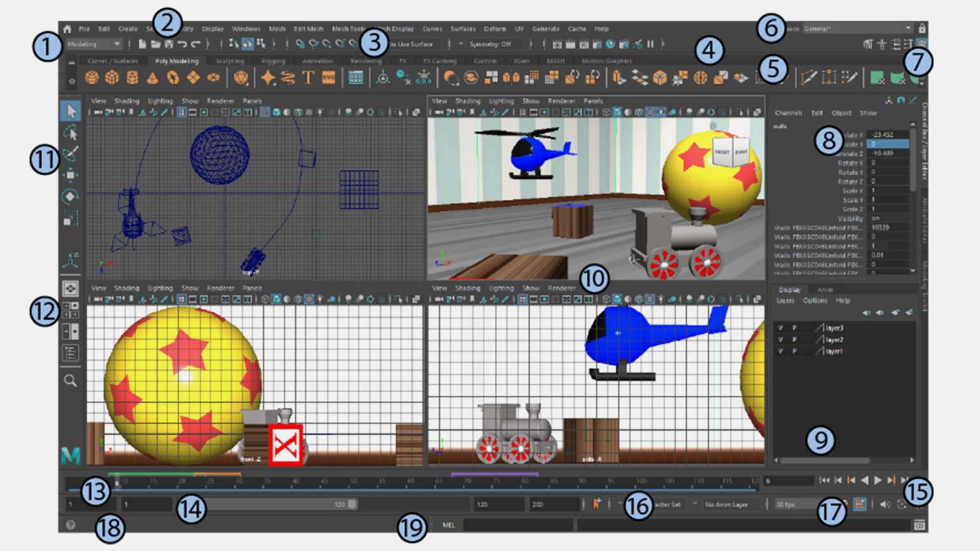Open the No Anim Layer dropdown
This screenshot has width=980, height=551.
click(x=727, y=505)
